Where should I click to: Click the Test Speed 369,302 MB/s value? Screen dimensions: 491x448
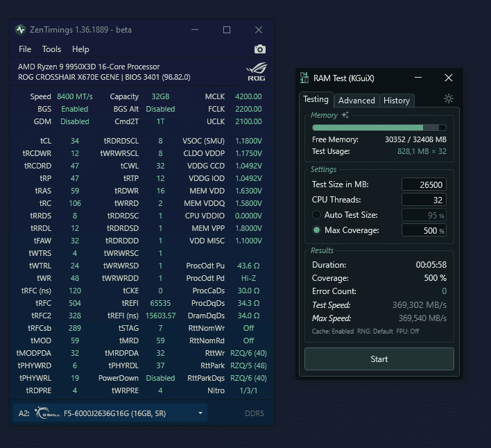(420, 305)
